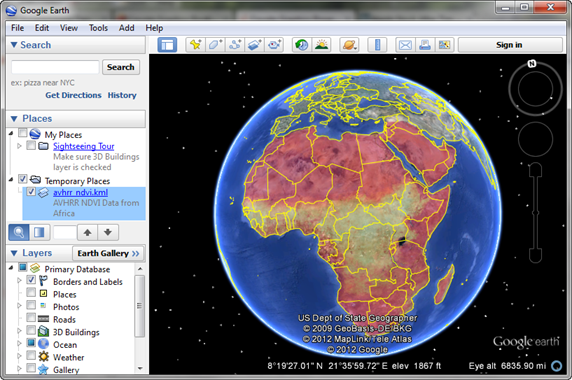This screenshot has height=380, width=572.
Task: Toggle the sidebar panel button
Action: (x=167, y=45)
